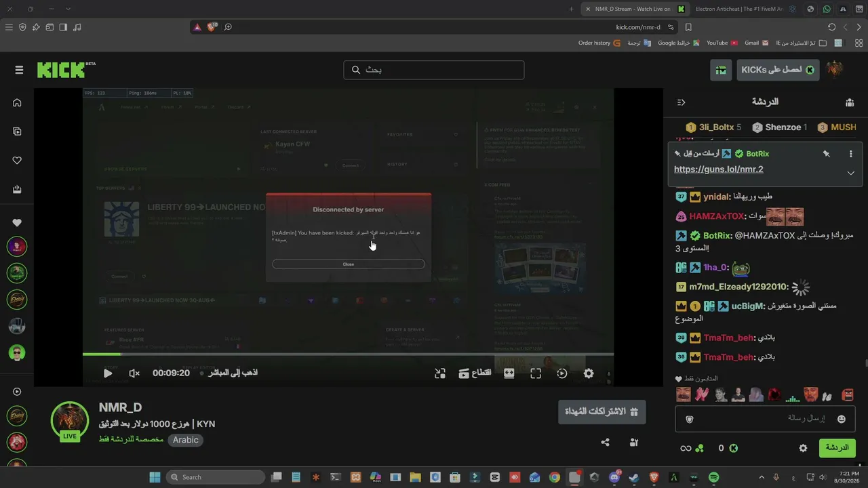Reload the page
The width and height of the screenshot is (868, 488).
pyautogui.click(x=831, y=27)
